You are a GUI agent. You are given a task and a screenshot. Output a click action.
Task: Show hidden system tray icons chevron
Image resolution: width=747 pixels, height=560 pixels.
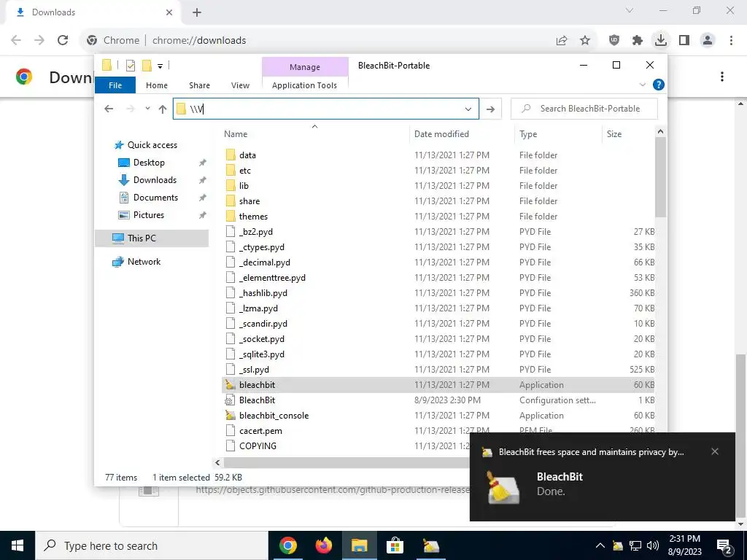[600, 545]
